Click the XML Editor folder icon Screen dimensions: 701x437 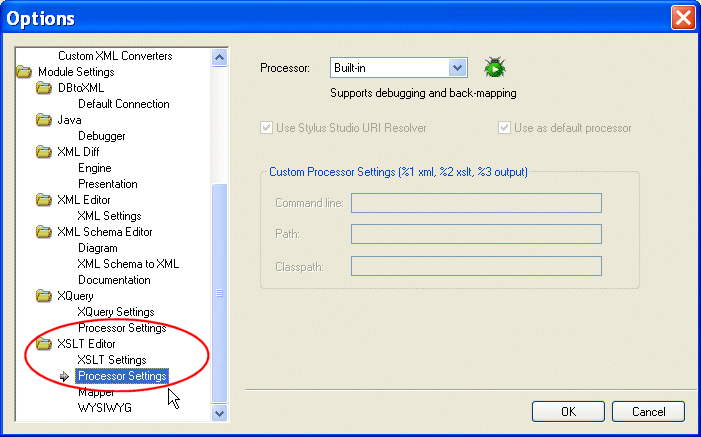pyautogui.click(x=44, y=200)
